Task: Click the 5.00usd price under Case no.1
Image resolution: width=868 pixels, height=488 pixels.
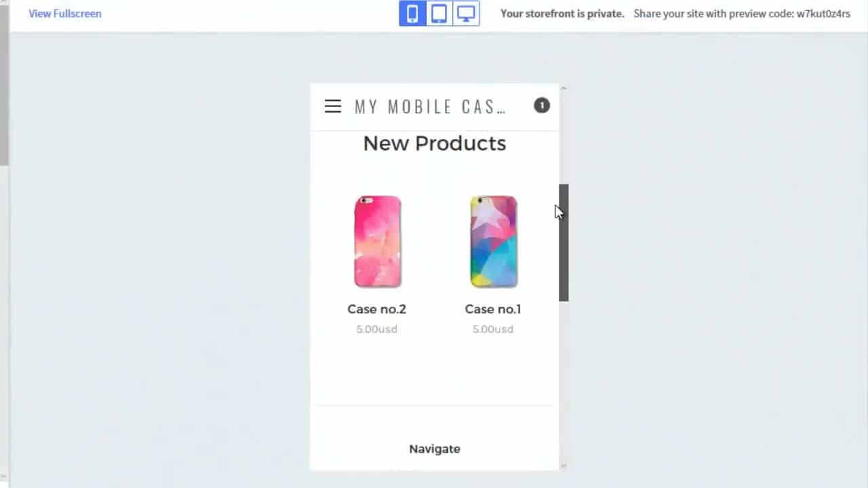Action: pos(493,329)
